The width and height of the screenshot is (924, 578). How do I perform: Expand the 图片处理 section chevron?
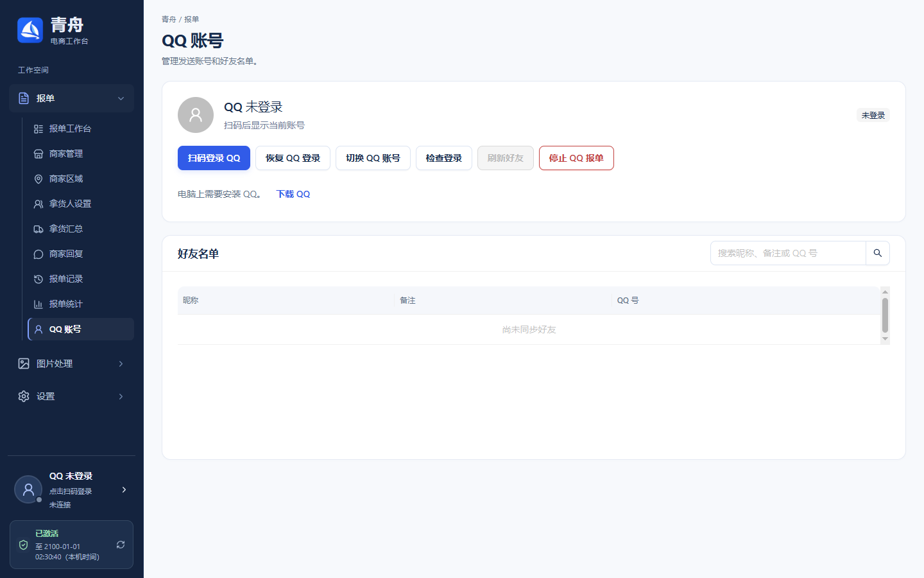[121, 363]
